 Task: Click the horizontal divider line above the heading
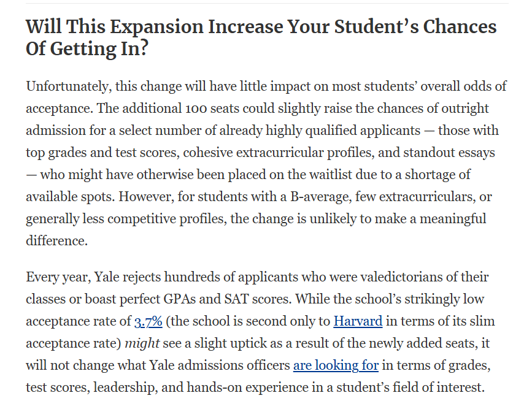[267, 4]
